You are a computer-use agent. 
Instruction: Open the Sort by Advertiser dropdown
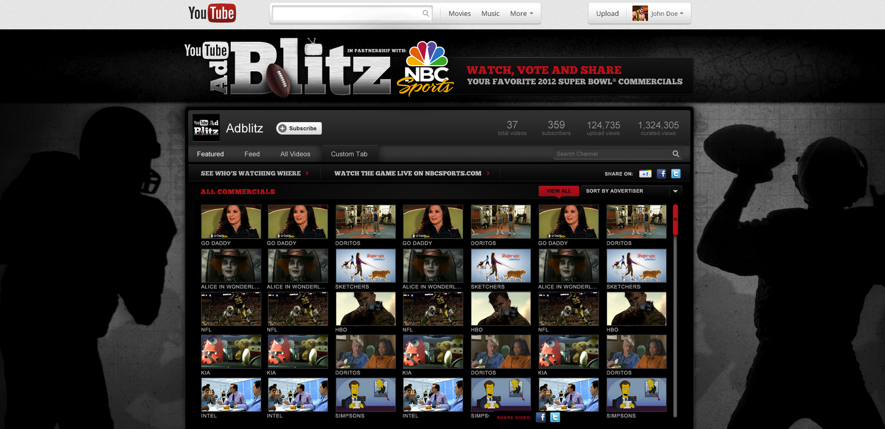(x=631, y=191)
